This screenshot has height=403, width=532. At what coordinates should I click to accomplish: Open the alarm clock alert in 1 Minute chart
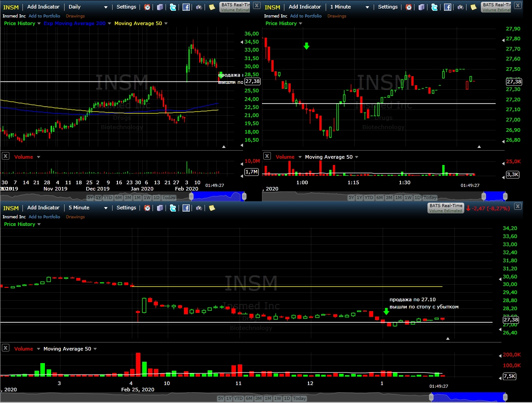(409, 7)
